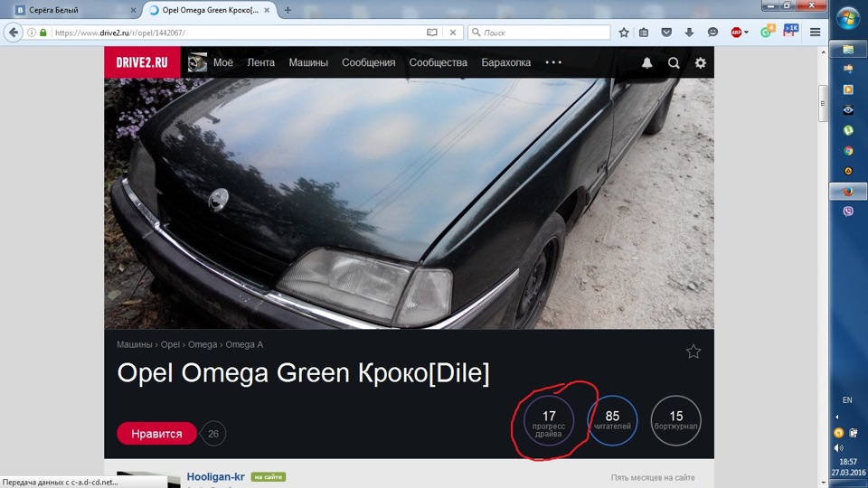Open the 26 likes counter

click(x=213, y=434)
